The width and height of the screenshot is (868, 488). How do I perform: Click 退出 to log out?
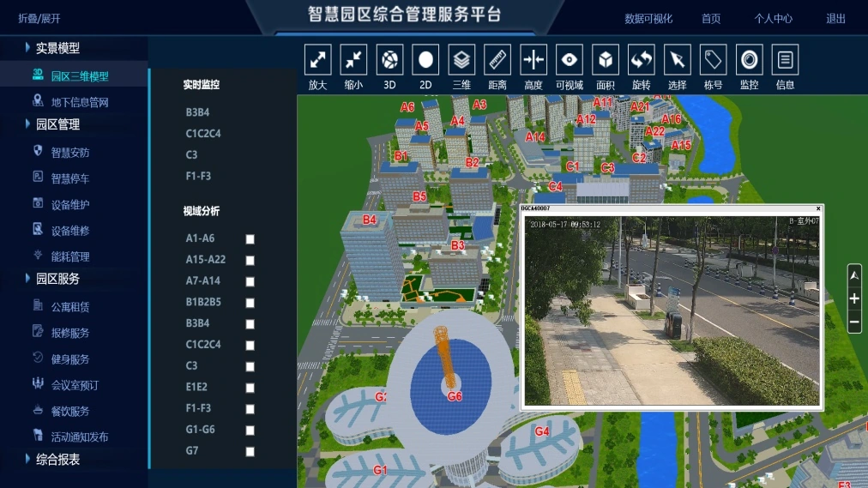[x=835, y=19]
